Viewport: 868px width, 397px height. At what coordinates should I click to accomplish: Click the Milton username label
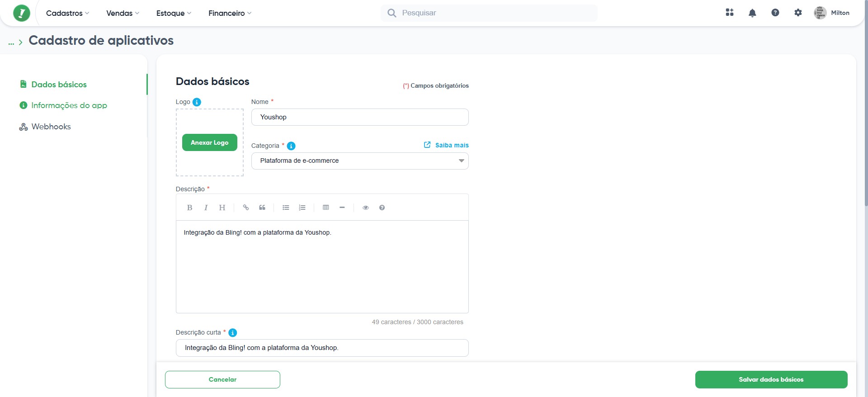[x=840, y=13]
